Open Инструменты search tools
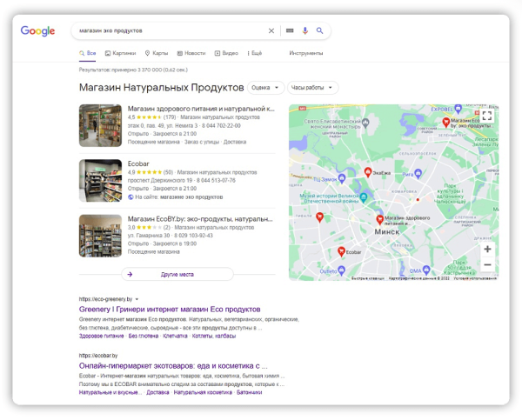The width and height of the screenshot is (522, 420). pyautogui.click(x=306, y=53)
